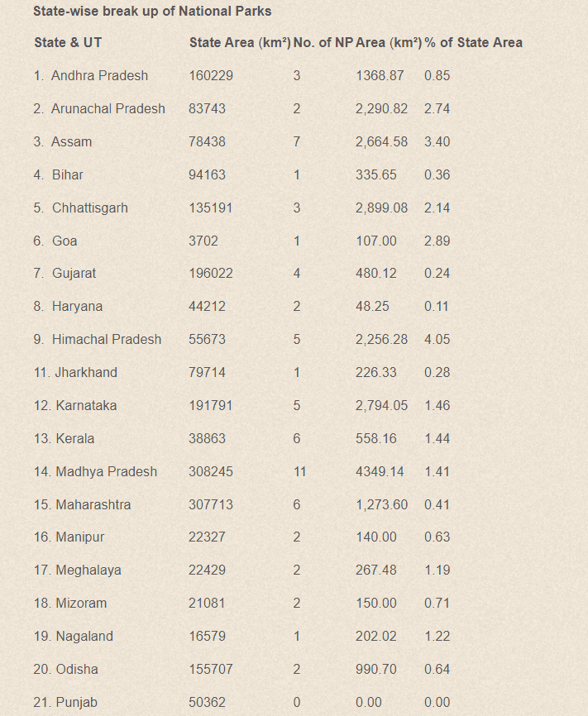Click Assam's national park area 2,664.58

pos(381,141)
